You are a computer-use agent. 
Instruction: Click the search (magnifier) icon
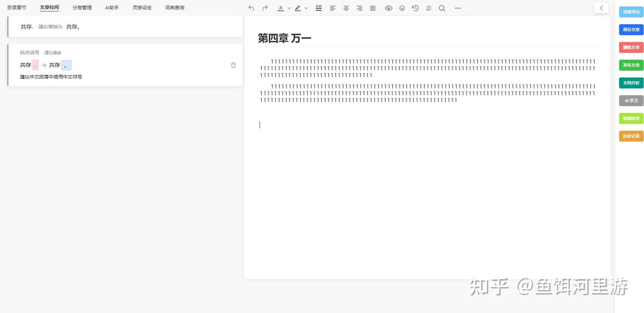click(442, 8)
